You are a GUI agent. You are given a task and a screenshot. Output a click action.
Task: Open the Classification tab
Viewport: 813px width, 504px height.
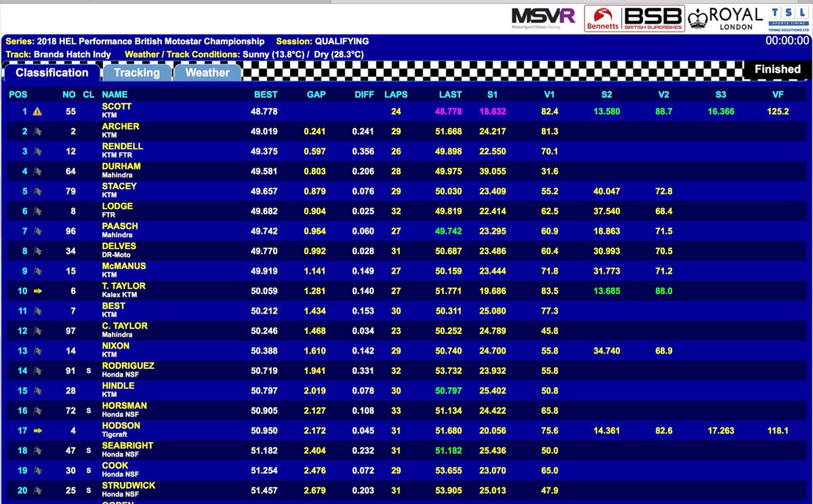[52, 72]
